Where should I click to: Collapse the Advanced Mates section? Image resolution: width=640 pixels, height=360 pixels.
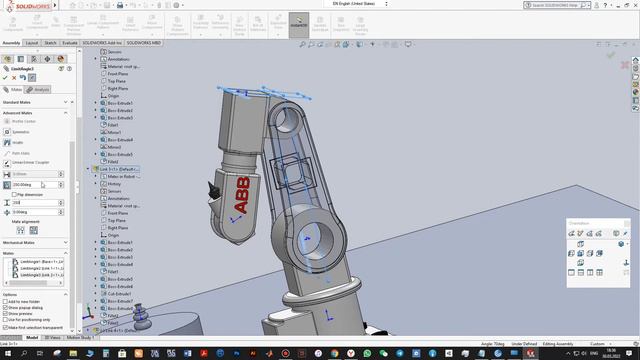[66, 113]
